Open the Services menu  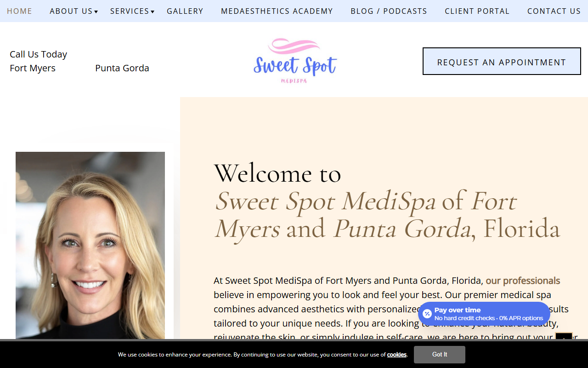click(130, 11)
